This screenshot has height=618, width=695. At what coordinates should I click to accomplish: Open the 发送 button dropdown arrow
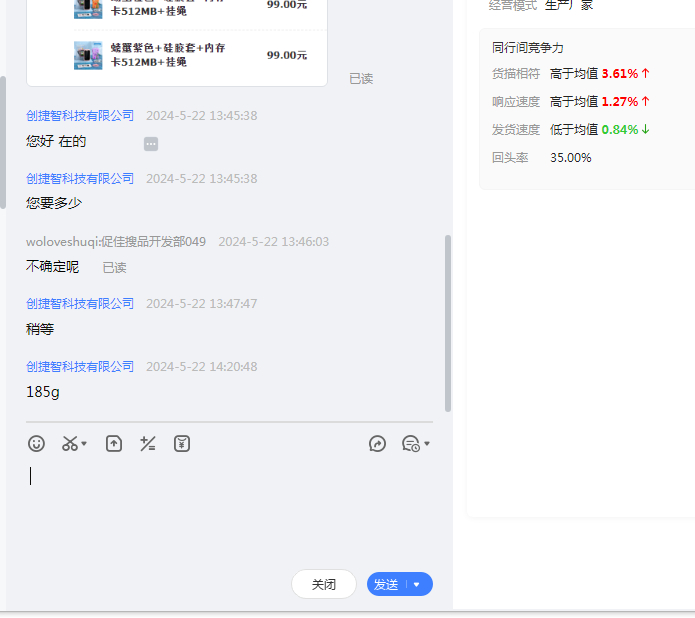tap(417, 585)
